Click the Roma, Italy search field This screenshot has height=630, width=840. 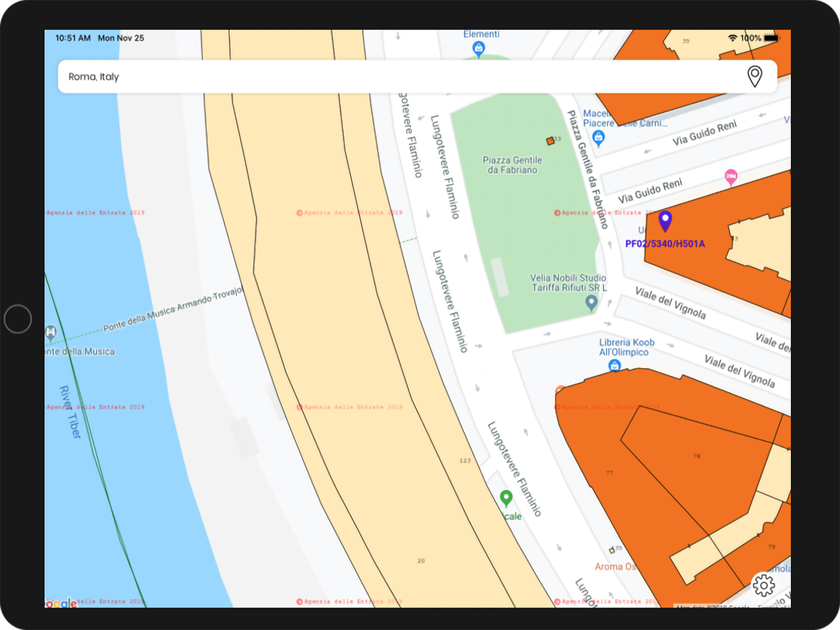tap(417, 76)
